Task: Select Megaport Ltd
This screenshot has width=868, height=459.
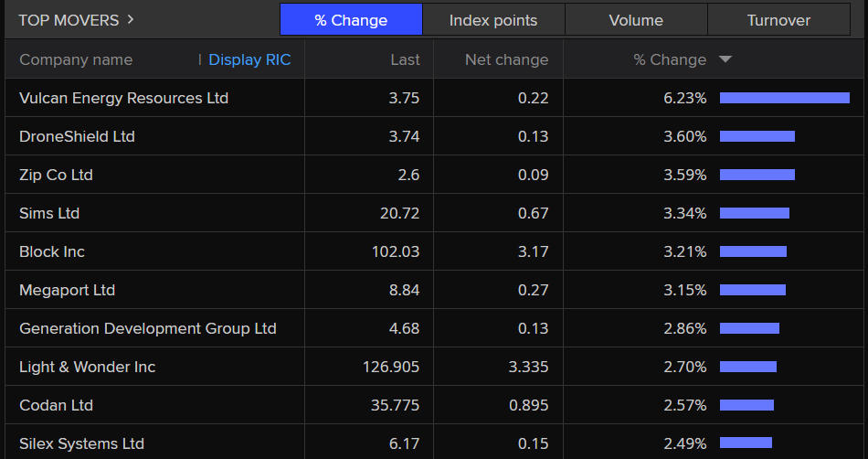Action: 67,290
